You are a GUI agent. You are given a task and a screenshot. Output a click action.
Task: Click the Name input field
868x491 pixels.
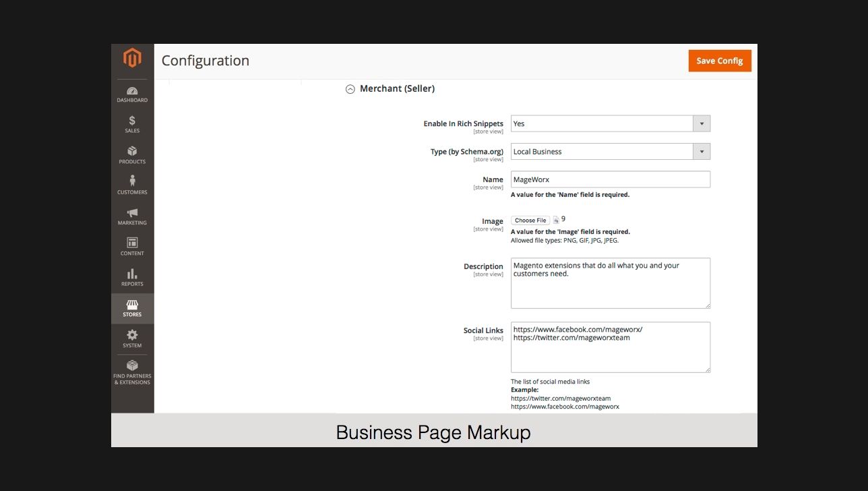610,179
